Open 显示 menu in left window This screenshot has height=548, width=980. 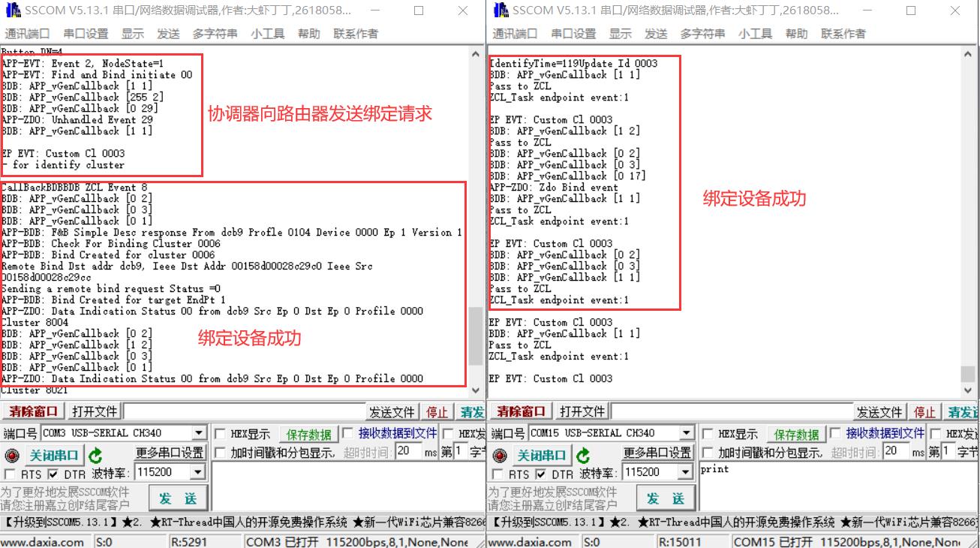tap(133, 34)
